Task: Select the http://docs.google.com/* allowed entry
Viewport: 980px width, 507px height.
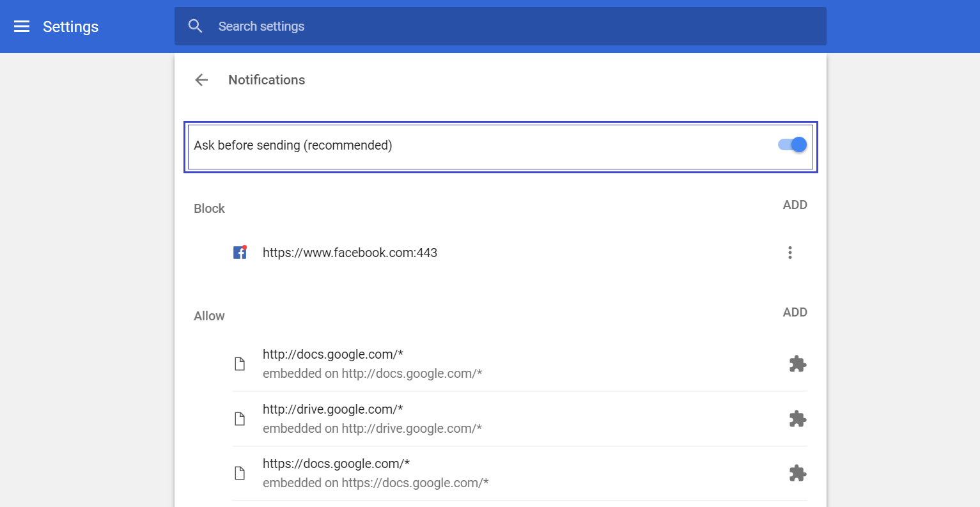Action: pos(333,355)
